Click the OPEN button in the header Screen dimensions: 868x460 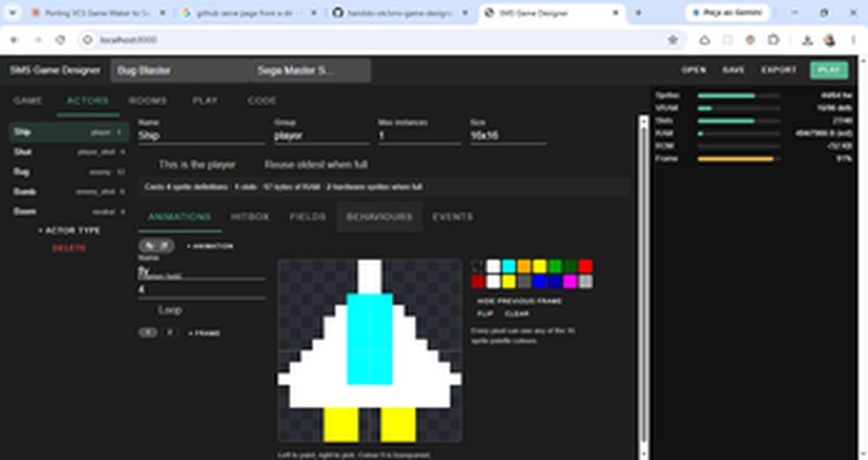coord(694,70)
